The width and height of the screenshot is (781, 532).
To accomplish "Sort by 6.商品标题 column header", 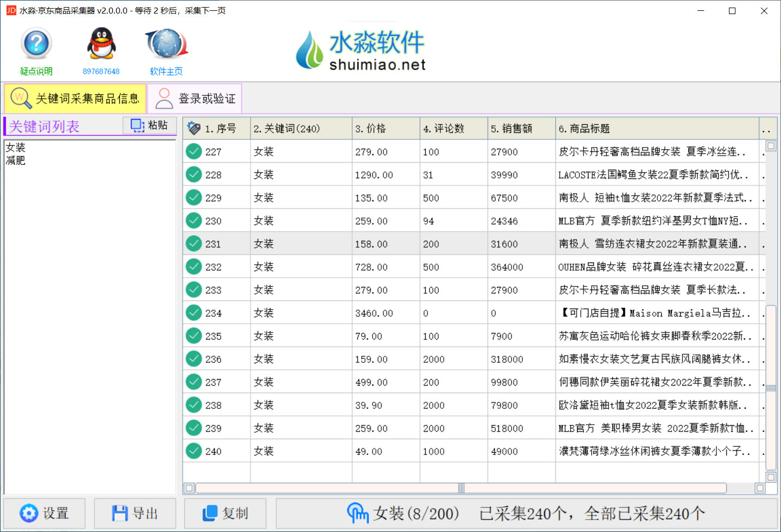I will (657, 129).
